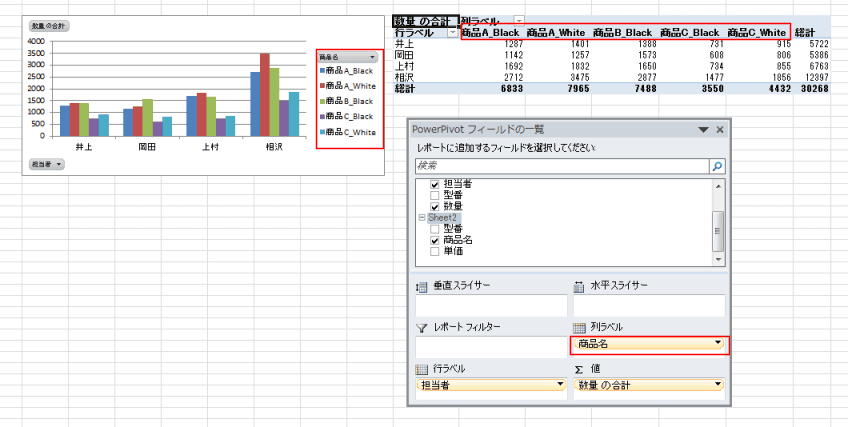This screenshot has height=427, width=848.
Task: Select the 商品A_White column header cell
Action: click(x=557, y=33)
